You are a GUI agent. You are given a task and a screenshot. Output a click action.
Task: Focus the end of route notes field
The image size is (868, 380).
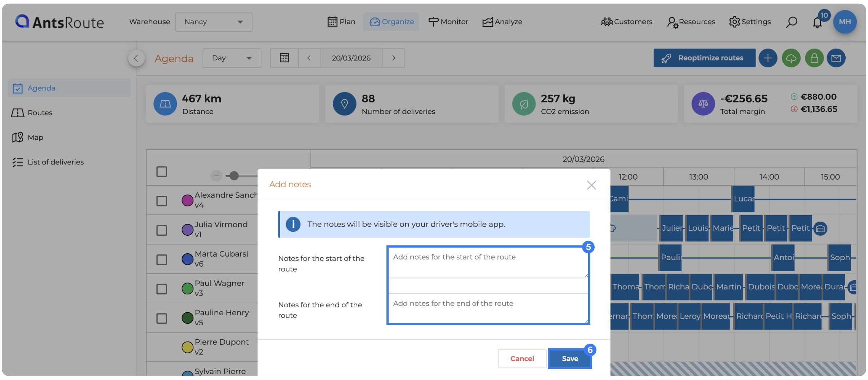point(488,308)
